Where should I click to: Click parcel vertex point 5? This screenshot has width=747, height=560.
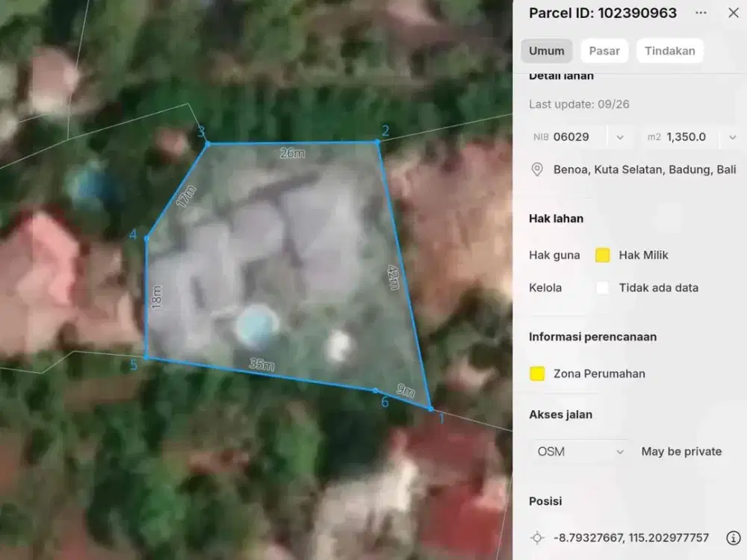[x=146, y=357]
